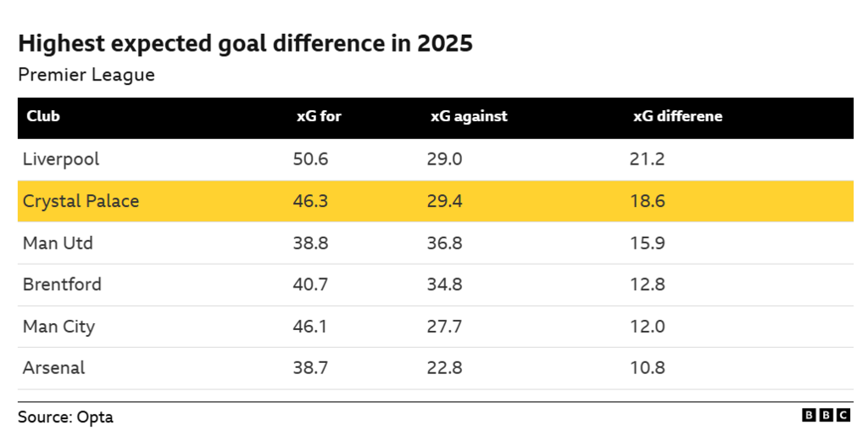Viewport: 868px width, 447px height.
Task: Select the Liverpool row name
Action: [61, 159]
